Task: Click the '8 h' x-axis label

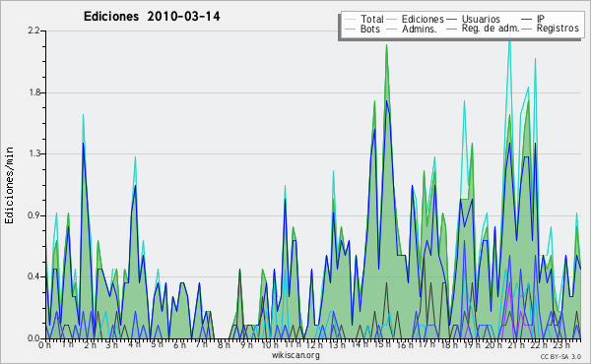Action: click(x=224, y=345)
